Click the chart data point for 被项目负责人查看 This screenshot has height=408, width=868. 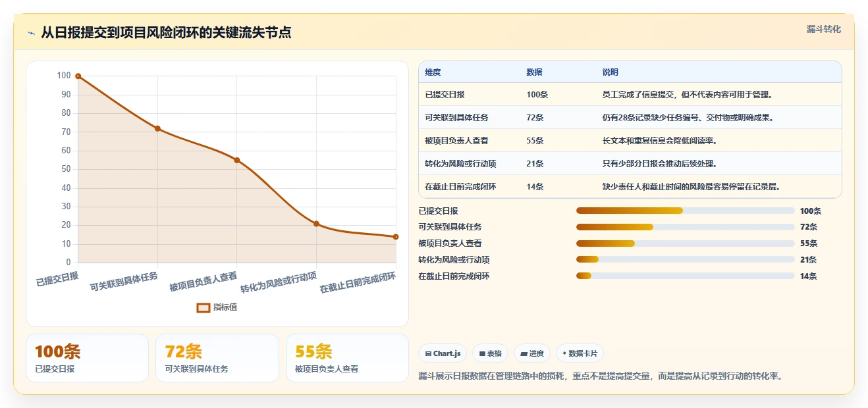click(237, 160)
